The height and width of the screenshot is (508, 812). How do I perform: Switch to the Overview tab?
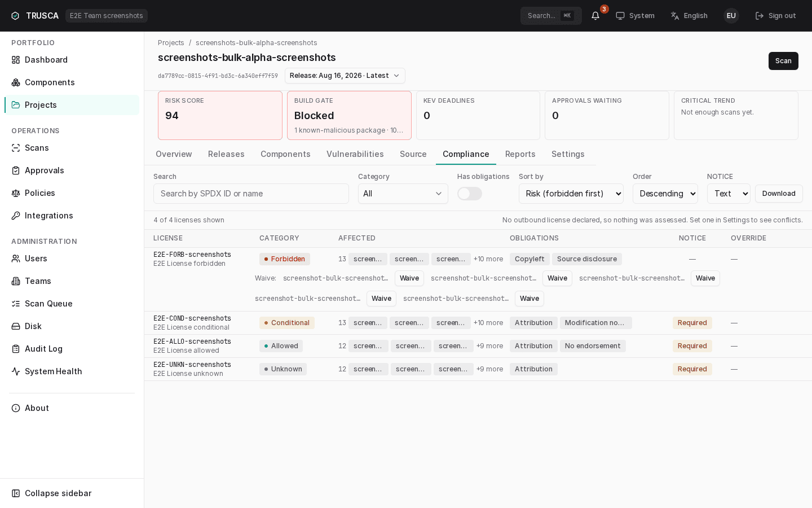coord(174,154)
